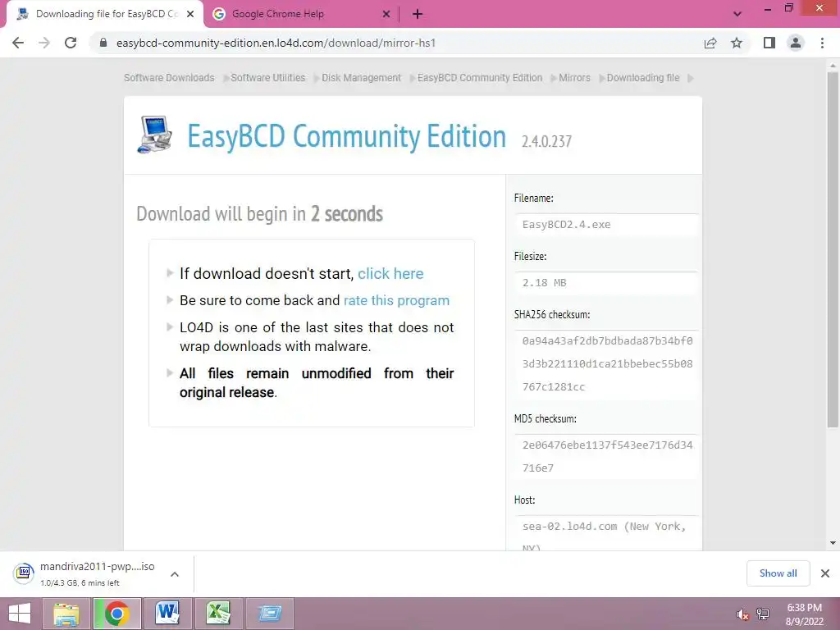Open mandriva2011 ISO download item
The image size is (840, 630).
pos(85,573)
